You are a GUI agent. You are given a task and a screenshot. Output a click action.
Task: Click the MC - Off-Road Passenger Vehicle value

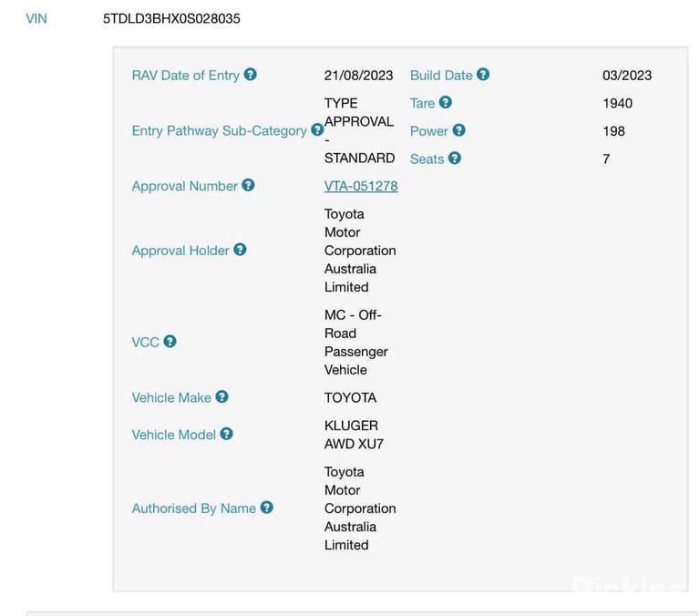355,343
